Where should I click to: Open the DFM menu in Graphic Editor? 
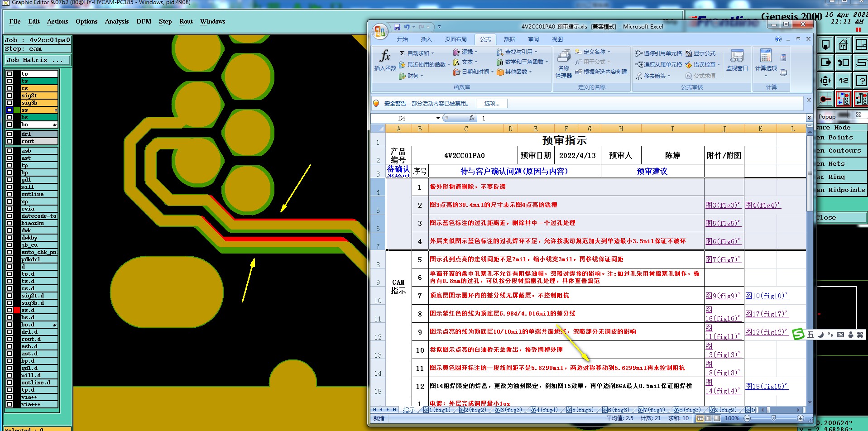coord(144,21)
